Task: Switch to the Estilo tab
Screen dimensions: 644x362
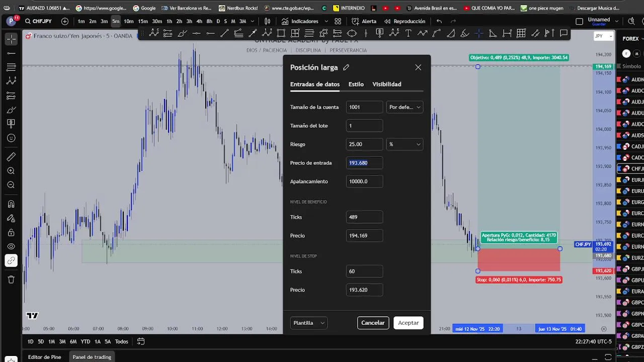Action: click(356, 84)
